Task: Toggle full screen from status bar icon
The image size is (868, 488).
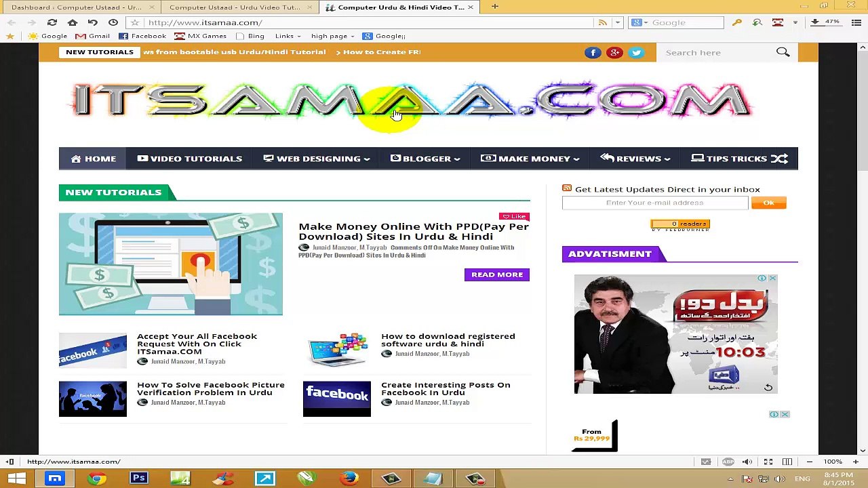Action: click(x=768, y=462)
